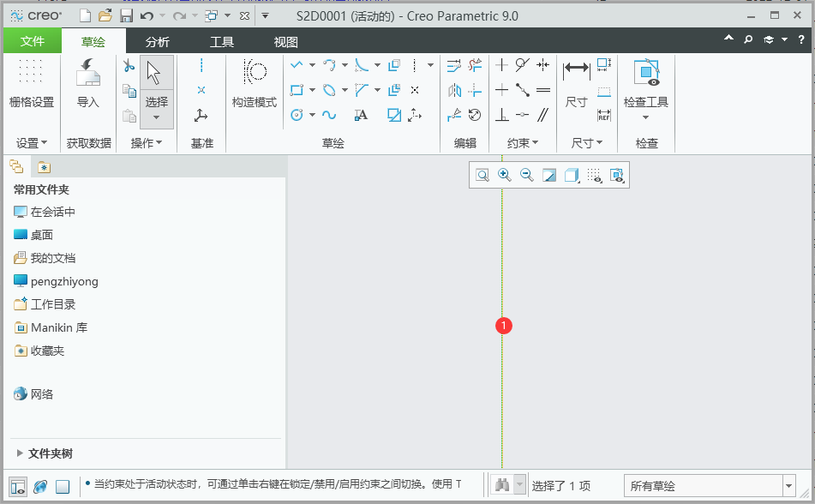This screenshot has height=504, width=815.
Task: Toggle grid display in the graphics toolbar
Action: [596, 175]
